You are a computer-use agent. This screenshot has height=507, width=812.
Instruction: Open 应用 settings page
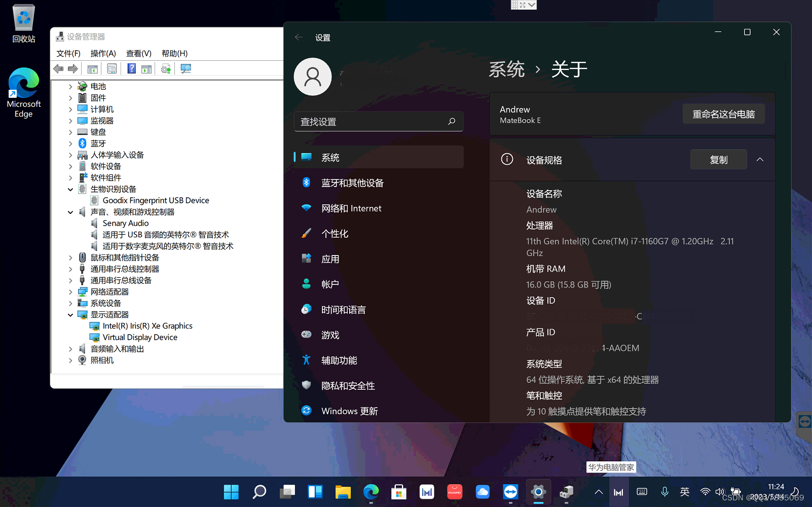coord(379,259)
